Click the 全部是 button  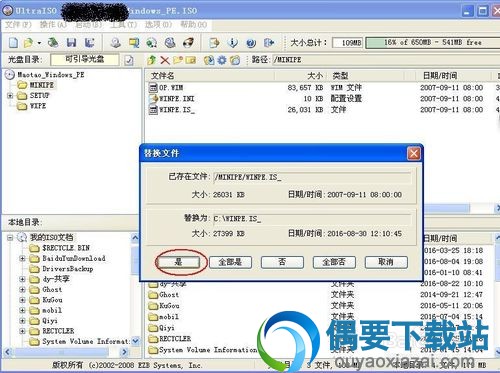pos(230,262)
